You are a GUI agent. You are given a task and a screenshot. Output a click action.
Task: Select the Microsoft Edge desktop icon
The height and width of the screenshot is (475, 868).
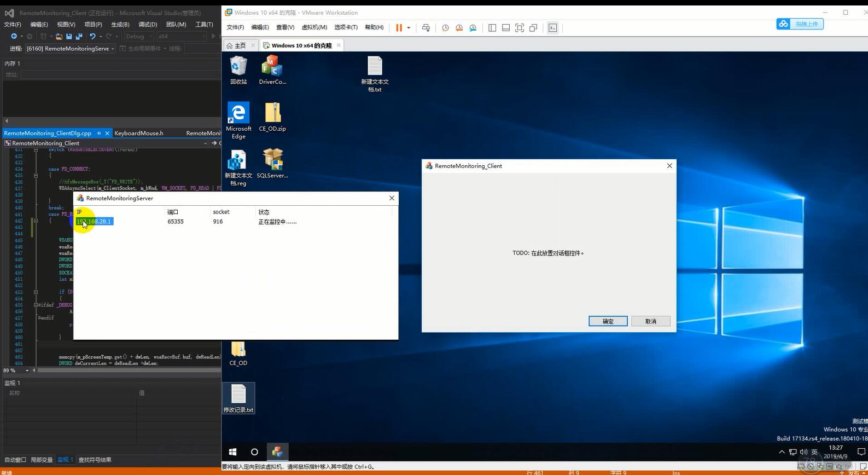238,121
